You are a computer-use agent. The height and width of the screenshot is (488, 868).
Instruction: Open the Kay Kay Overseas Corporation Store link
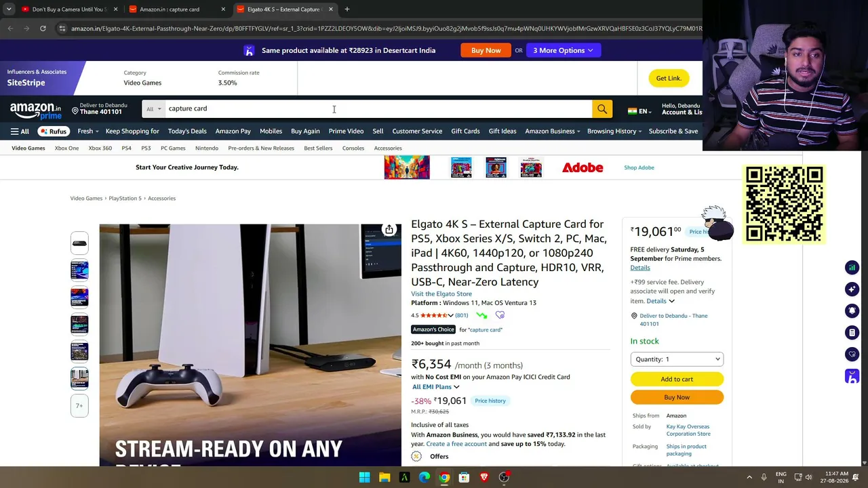point(688,430)
